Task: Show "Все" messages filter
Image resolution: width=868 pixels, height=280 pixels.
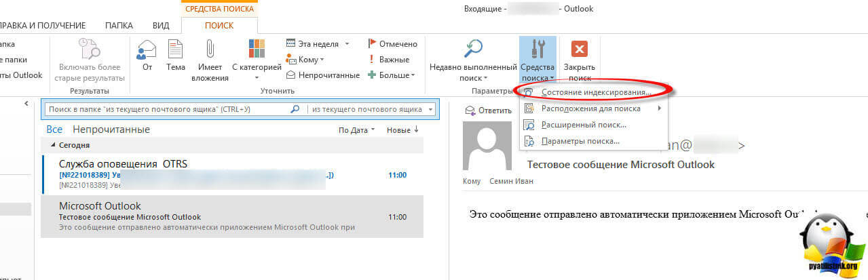Action: tap(54, 129)
